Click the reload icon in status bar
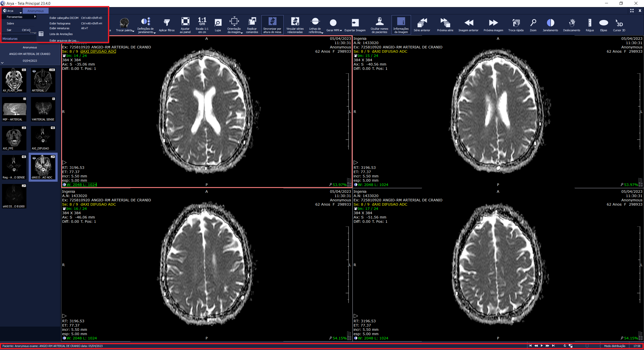This screenshot has height=350, width=644. point(565,346)
